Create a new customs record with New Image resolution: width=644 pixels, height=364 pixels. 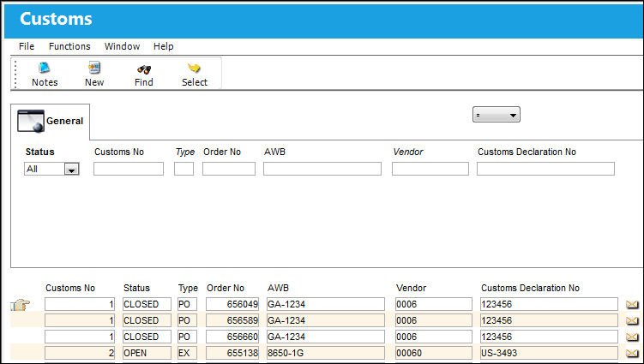(94, 74)
